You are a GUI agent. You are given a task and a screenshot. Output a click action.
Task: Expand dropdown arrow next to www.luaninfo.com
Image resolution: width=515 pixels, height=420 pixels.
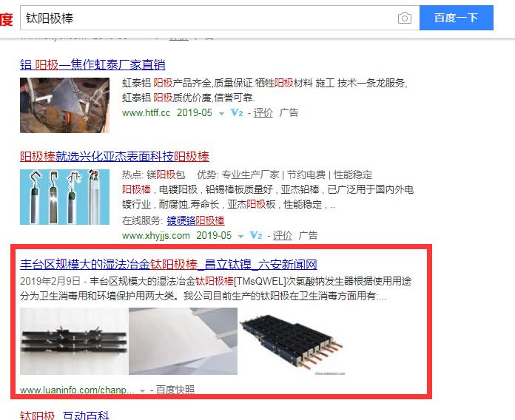pos(142,391)
